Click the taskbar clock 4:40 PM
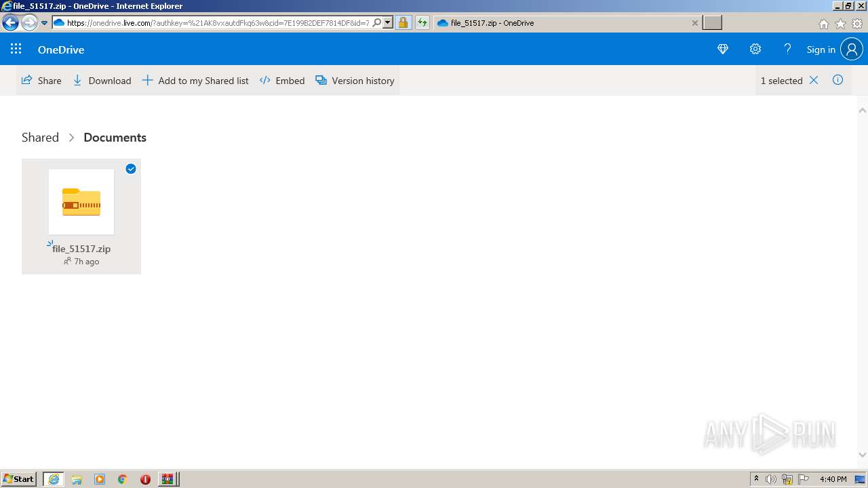The width and height of the screenshot is (868, 488). click(833, 479)
